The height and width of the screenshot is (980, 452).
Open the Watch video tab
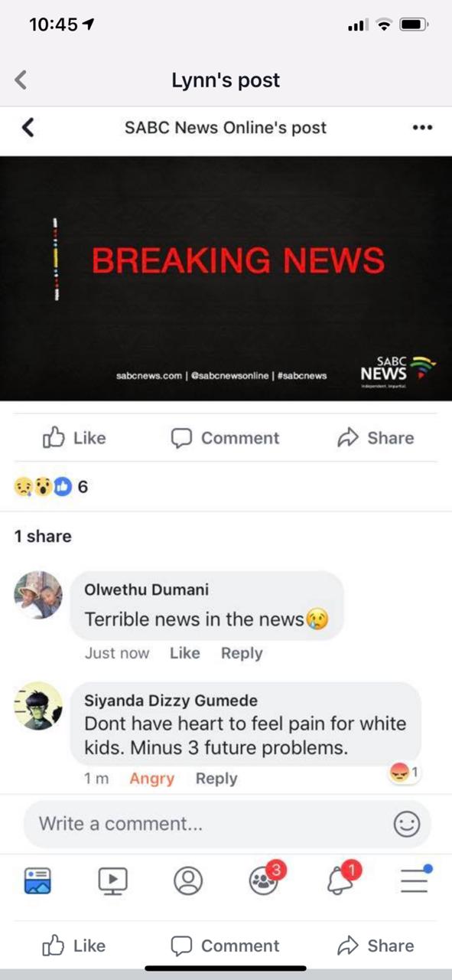112,880
